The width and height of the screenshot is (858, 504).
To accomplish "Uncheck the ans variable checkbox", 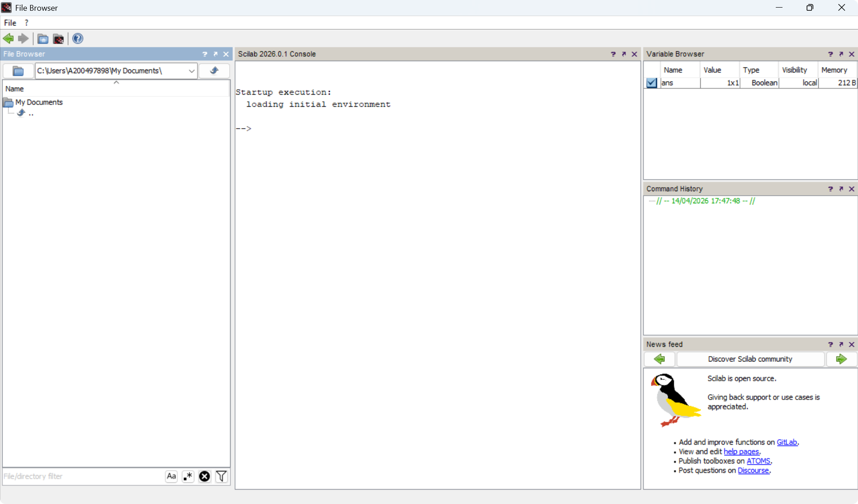I will click(652, 83).
